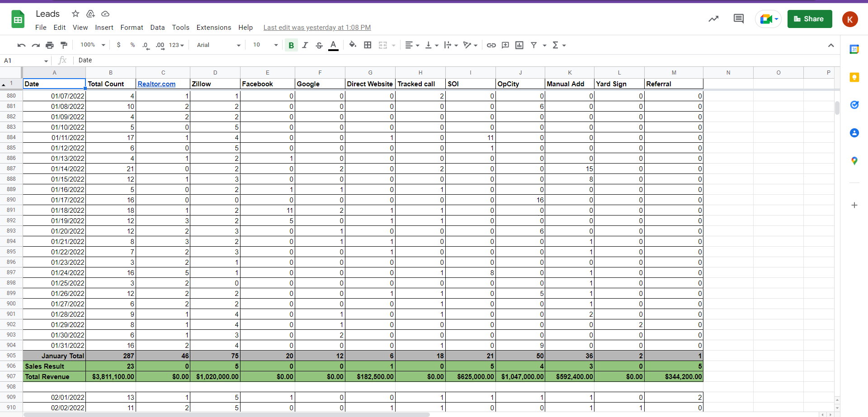Click the move to Drive icon

click(x=90, y=14)
